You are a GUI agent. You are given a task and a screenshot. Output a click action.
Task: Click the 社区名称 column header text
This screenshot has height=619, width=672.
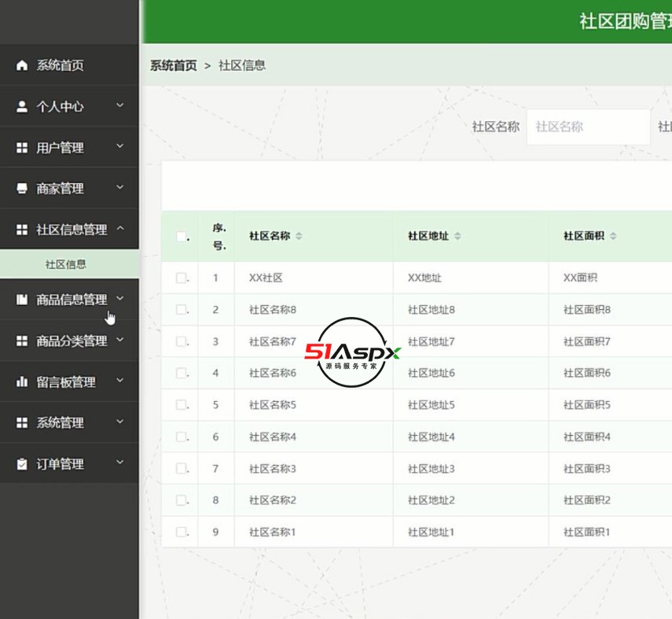(270, 236)
